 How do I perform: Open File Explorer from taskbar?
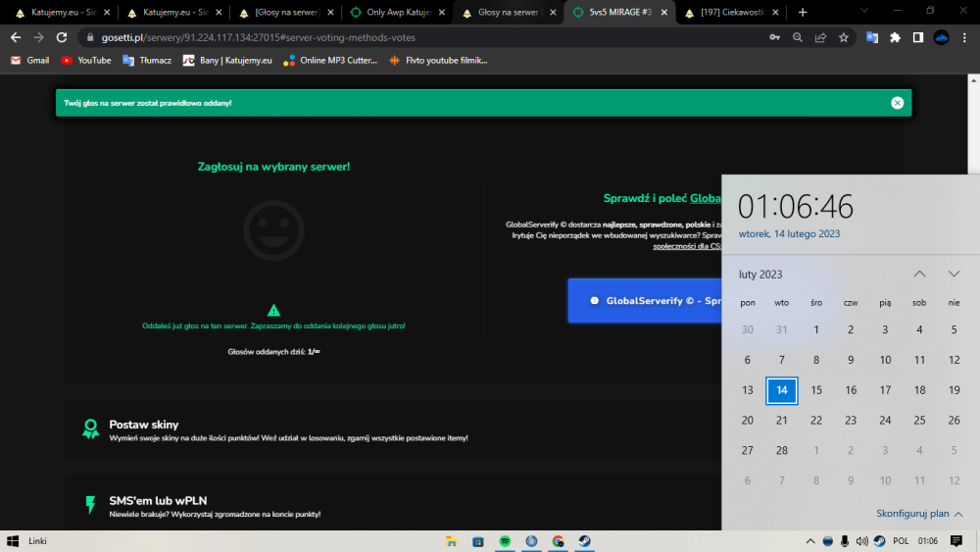pyautogui.click(x=451, y=541)
